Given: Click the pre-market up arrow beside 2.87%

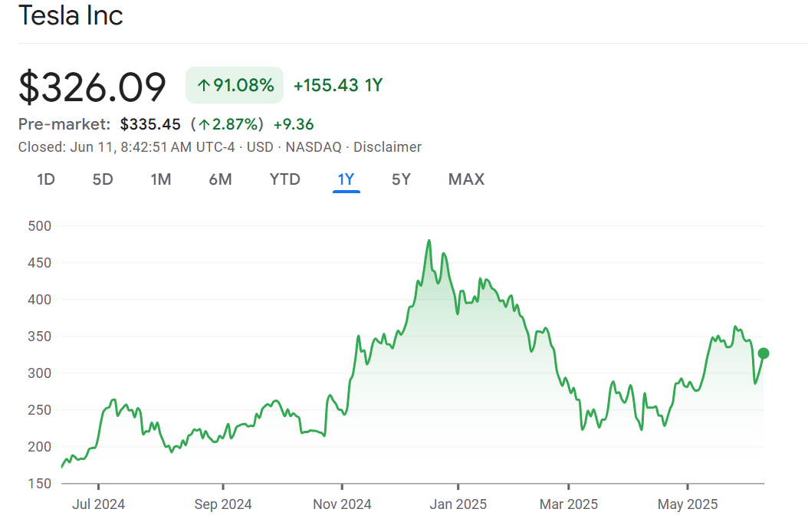Looking at the screenshot, I should pyautogui.click(x=205, y=124).
